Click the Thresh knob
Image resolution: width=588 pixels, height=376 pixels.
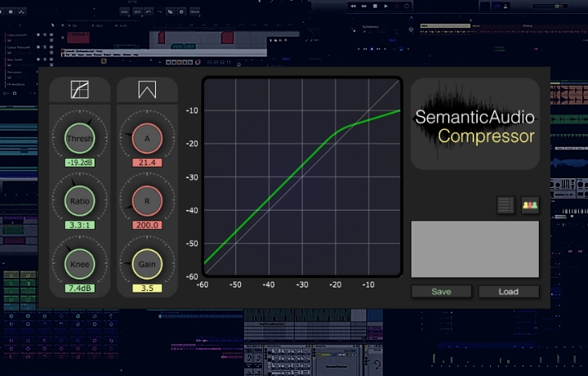(79, 138)
